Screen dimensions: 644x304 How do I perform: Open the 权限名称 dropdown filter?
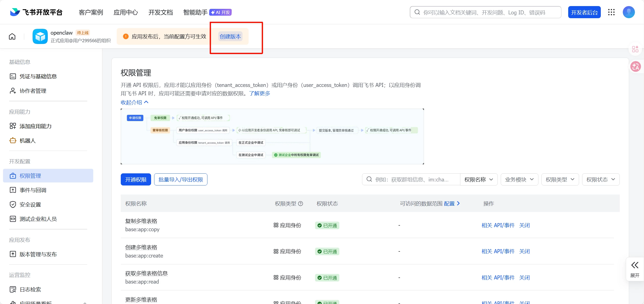coord(479,179)
